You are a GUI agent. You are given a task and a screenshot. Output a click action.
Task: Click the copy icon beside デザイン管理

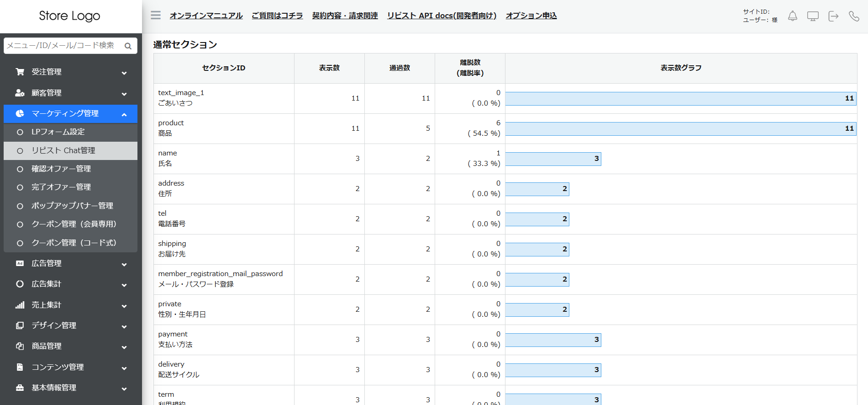coord(20,325)
